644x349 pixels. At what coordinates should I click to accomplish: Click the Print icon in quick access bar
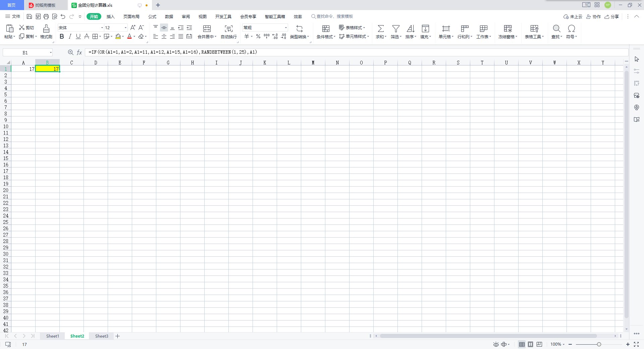pos(46,16)
